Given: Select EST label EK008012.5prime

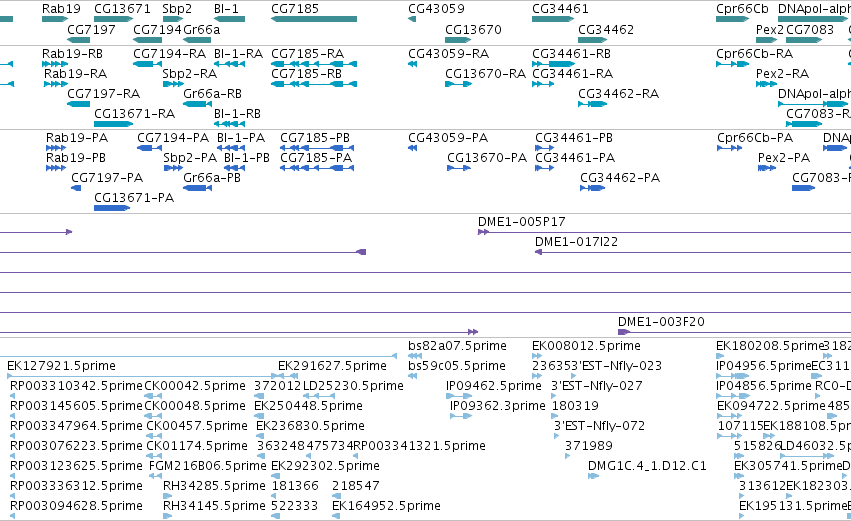Looking at the screenshot, I should click(586, 346).
